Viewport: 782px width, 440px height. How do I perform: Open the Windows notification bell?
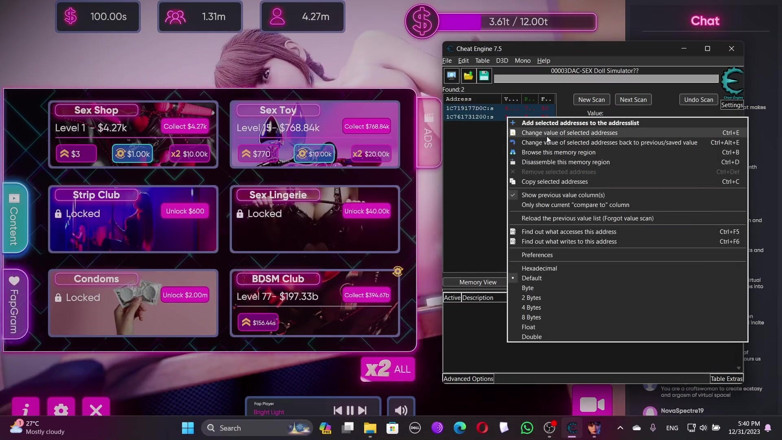(x=768, y=428)
